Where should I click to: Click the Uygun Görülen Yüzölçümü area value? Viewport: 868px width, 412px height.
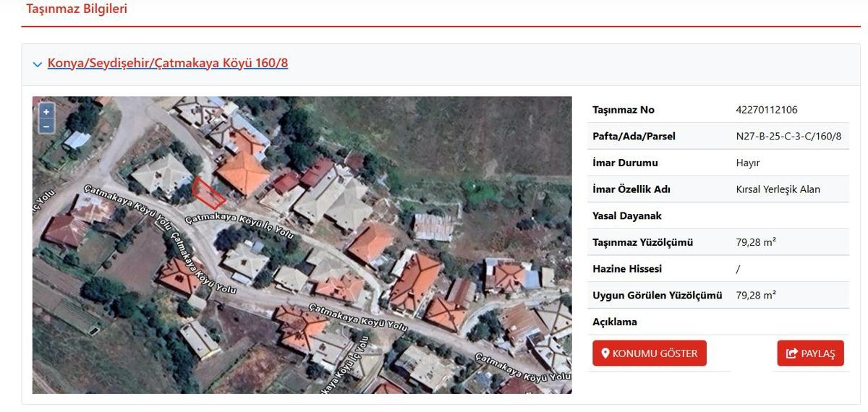pos(756,295)
